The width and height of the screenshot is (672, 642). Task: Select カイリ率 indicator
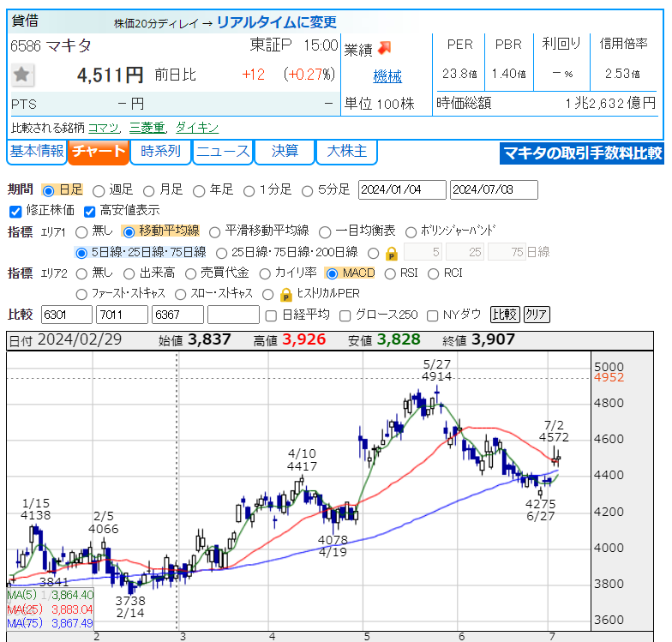[265, 274]
